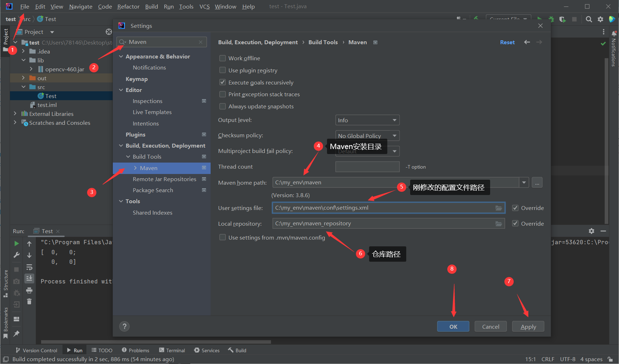Browse for User settings file folder icon
This screenshot has width=619, height=364.
click(499, 208)
